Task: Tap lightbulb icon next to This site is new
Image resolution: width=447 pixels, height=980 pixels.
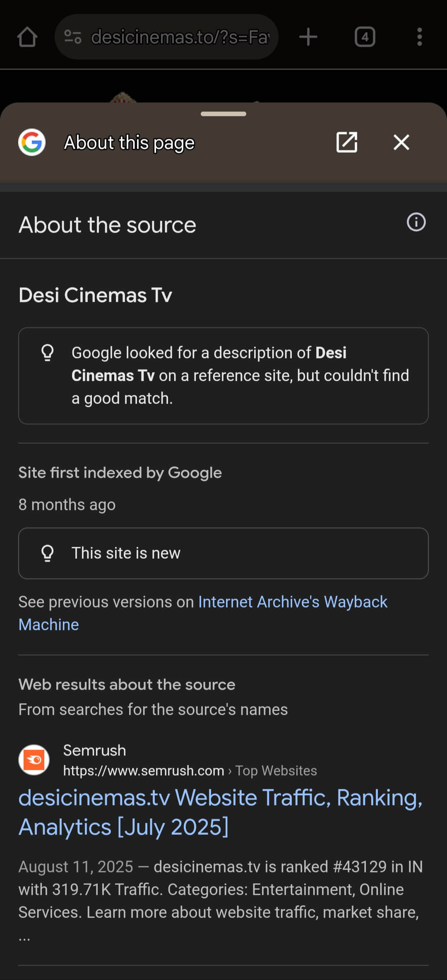Action: (x=48, y=553)
